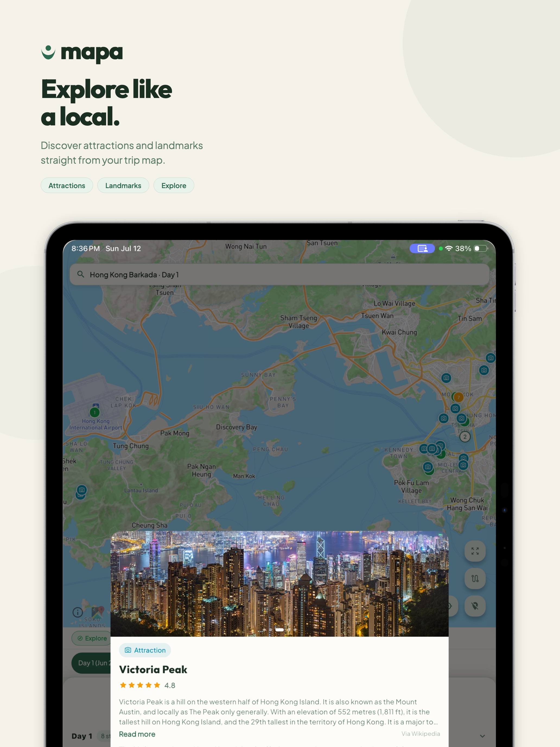This screenshot has height=747, width=560.
Task: Tap the 8:36 PM clock in status bar
Action: click(x=85, y=249)
